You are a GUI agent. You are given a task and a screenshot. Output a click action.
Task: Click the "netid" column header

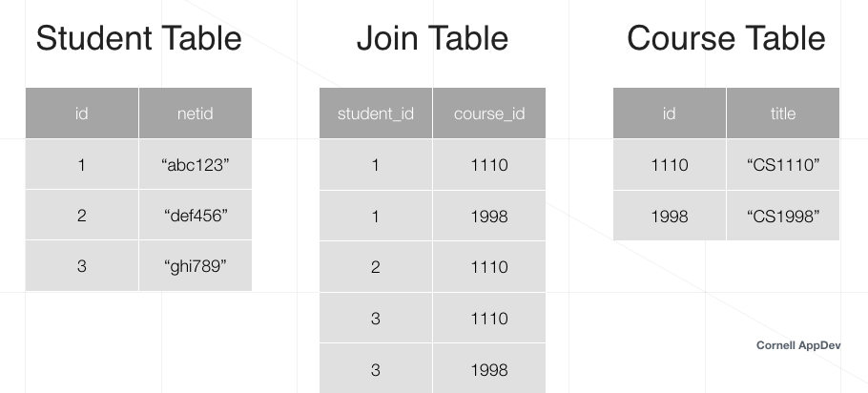click(x=196, y=114)
